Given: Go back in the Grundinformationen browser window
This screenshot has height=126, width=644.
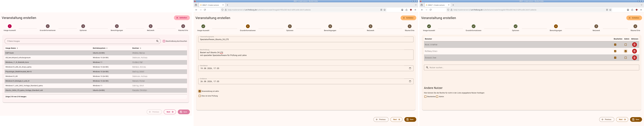Looking at the screenshot, I should [196, 10].
